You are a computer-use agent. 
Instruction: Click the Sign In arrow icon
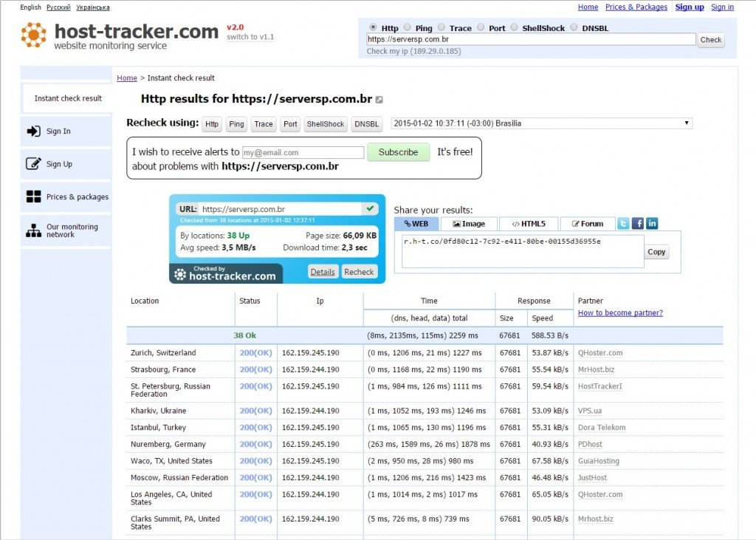click(x=33, y=131)
